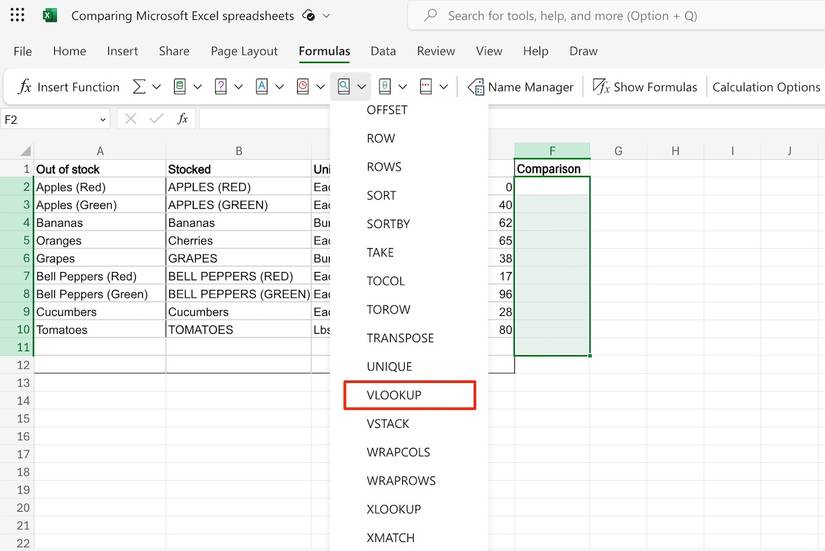Click the Logical functions icon
Screen dimensions: 825x551
pos(221,87)
